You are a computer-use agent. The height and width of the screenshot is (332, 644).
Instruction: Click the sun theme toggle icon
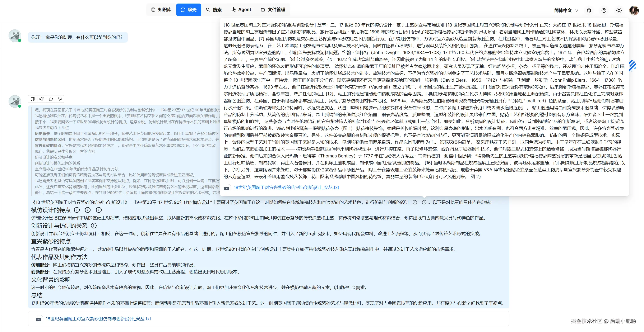coord(619,10)
